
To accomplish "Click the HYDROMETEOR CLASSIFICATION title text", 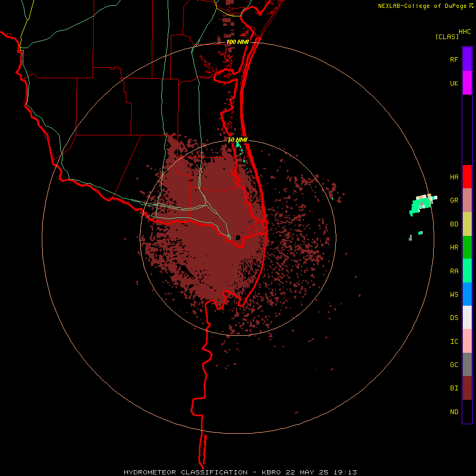I will 186,472.
